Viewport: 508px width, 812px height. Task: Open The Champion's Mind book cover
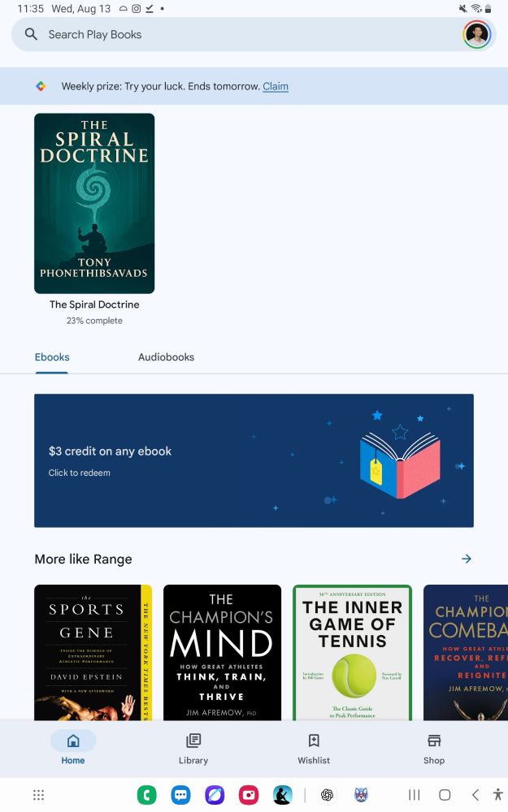point(223,653)
